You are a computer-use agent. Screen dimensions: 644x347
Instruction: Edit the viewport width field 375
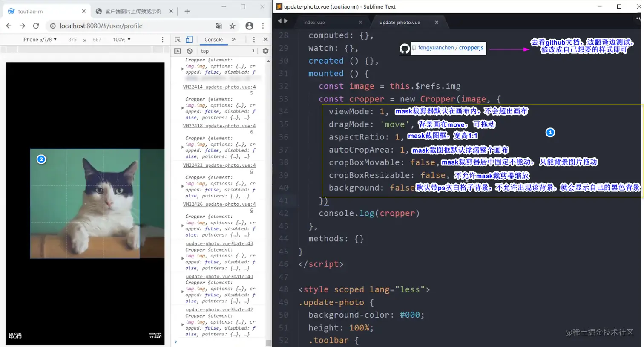click(x=72, y=40)
